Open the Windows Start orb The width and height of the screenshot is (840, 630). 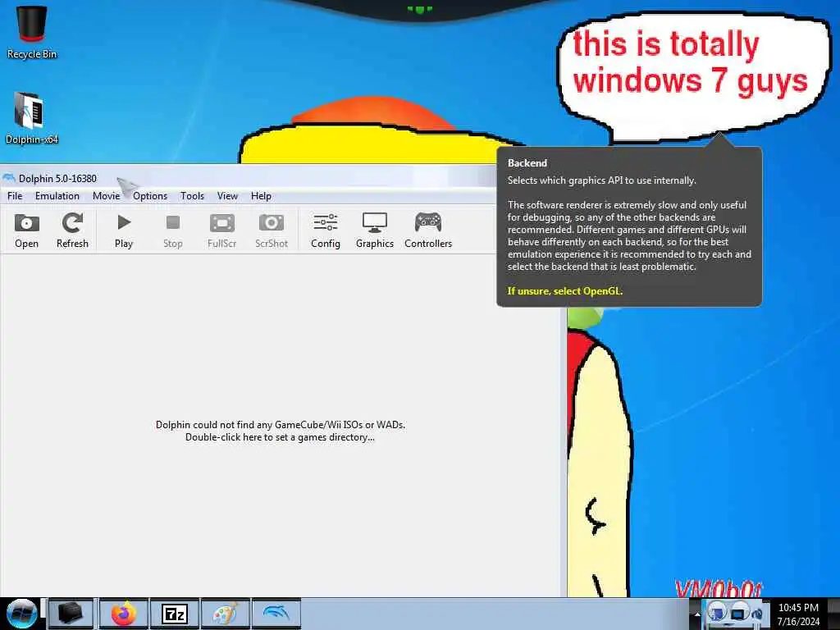21,614
